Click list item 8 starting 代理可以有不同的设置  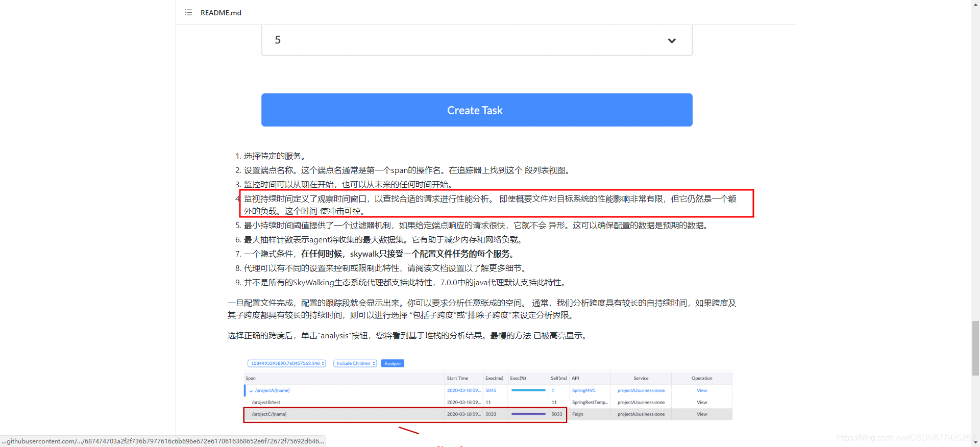click(x=386, y=268)
